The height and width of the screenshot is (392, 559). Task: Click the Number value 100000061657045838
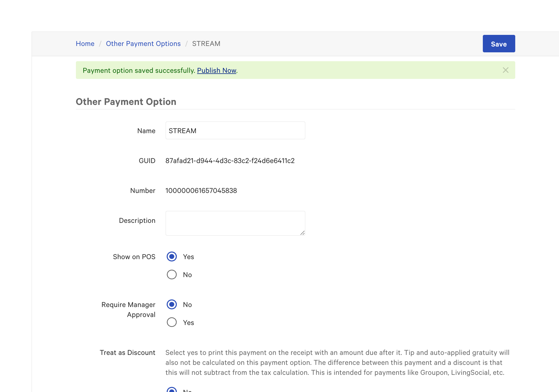pyautogui.click(x=201, y=190)
